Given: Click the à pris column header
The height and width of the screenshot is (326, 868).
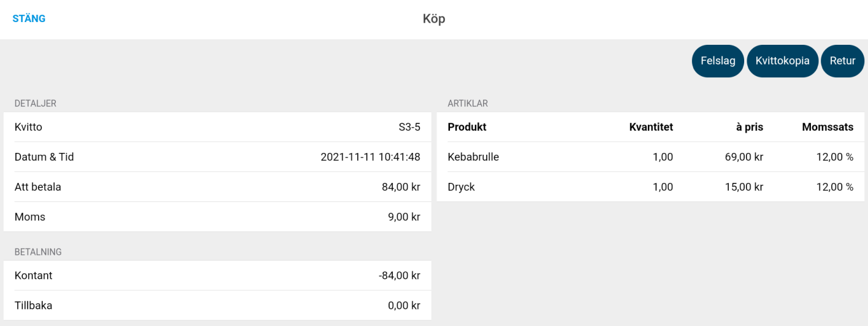Looking at the screenshot, I should [750, 127].
